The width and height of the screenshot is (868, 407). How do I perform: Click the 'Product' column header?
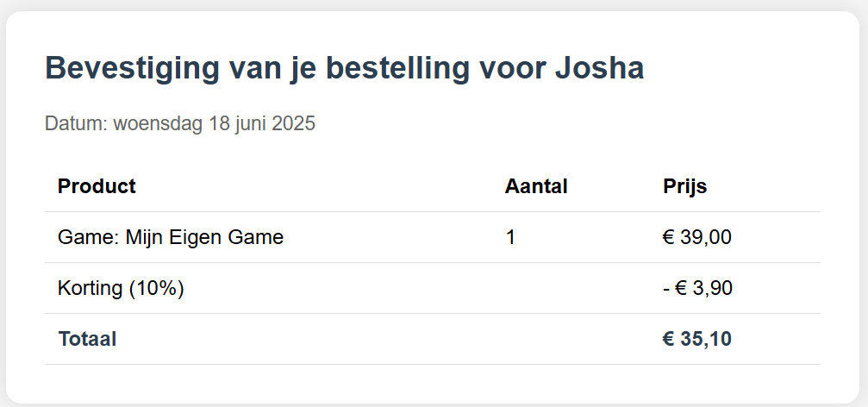pos(97,186)
